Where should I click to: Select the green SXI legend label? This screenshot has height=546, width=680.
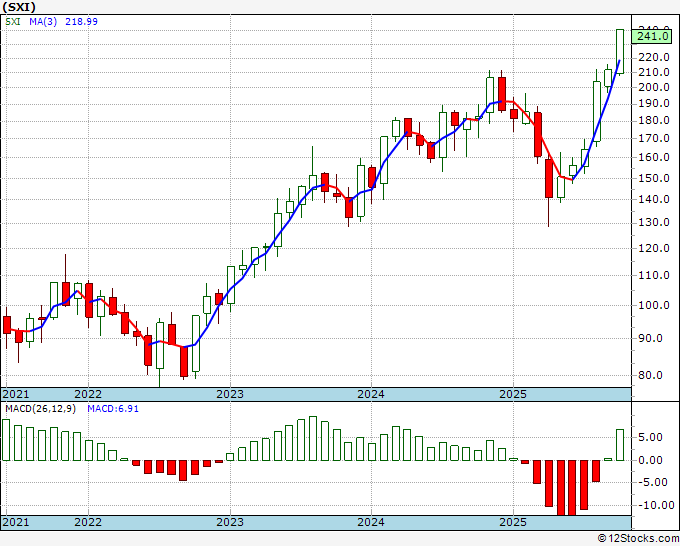coord(13,22)
